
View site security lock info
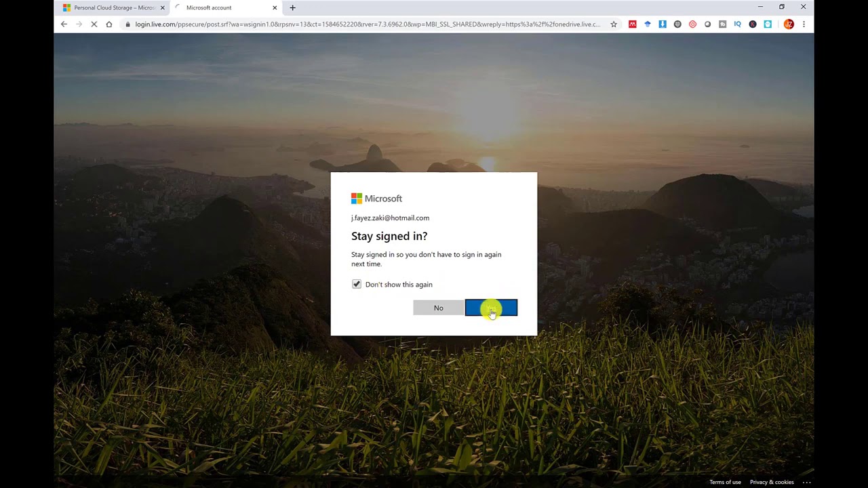point(127,24)
